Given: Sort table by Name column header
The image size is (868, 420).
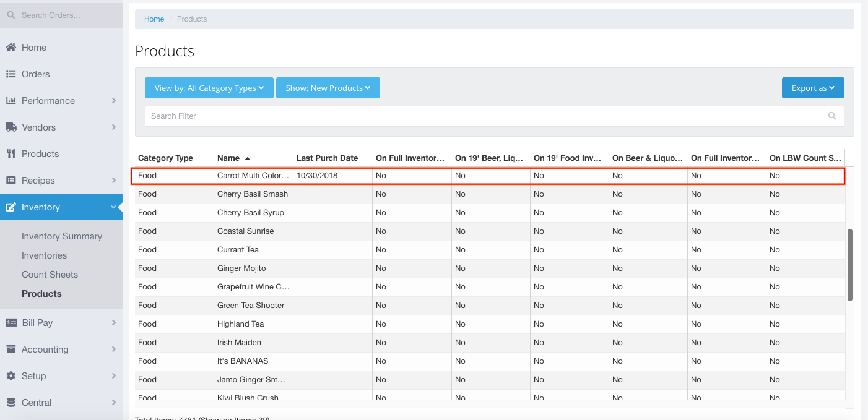Looking at the screenshot, I should tap(228, 158).
